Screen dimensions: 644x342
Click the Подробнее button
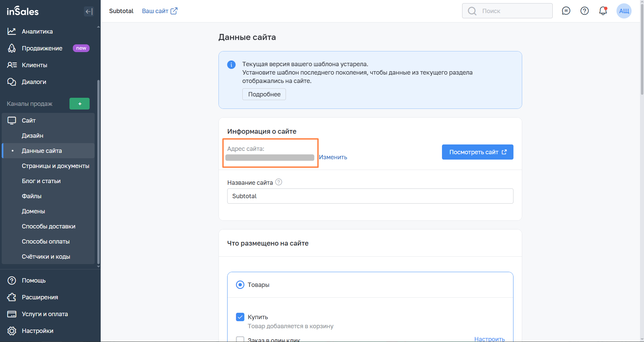(x=264, y=94)
